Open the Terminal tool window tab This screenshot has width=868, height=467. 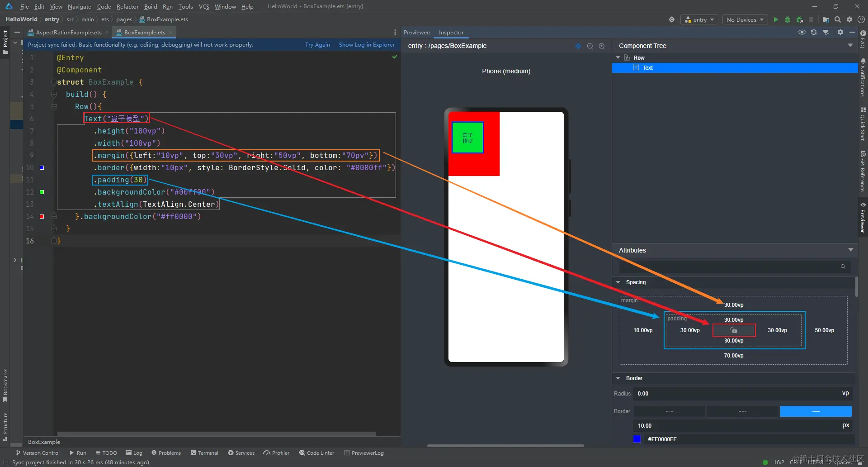pyautogui.click(x=204, y=453)
